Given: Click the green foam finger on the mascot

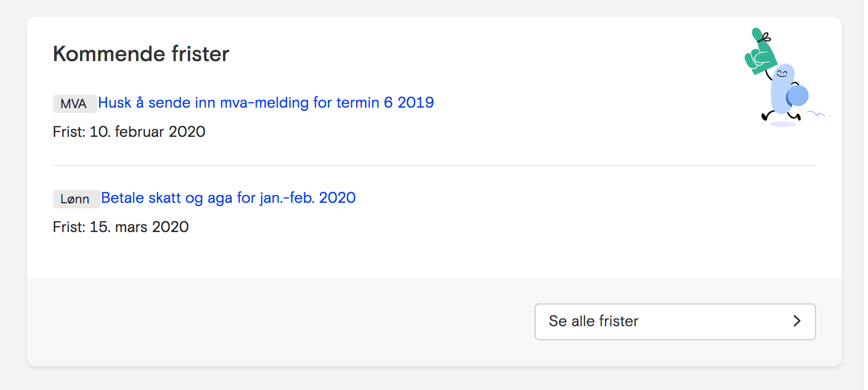Looking at the screenshot, I should (760, 52).
